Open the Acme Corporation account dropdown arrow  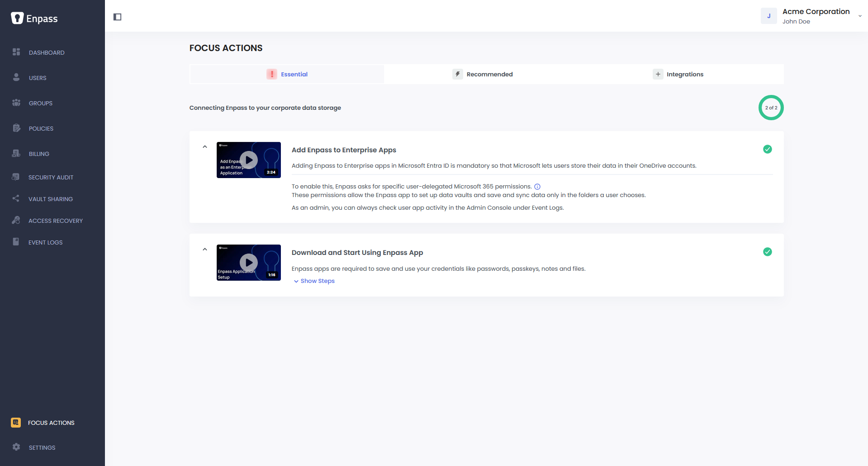pos(860,16)
